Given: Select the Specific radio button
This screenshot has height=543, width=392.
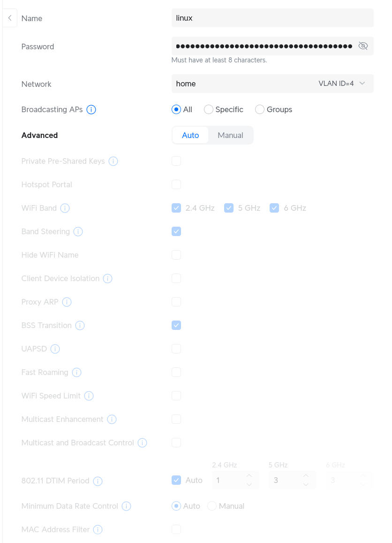Looking at the screenshot, I should (x=208, y=109).
